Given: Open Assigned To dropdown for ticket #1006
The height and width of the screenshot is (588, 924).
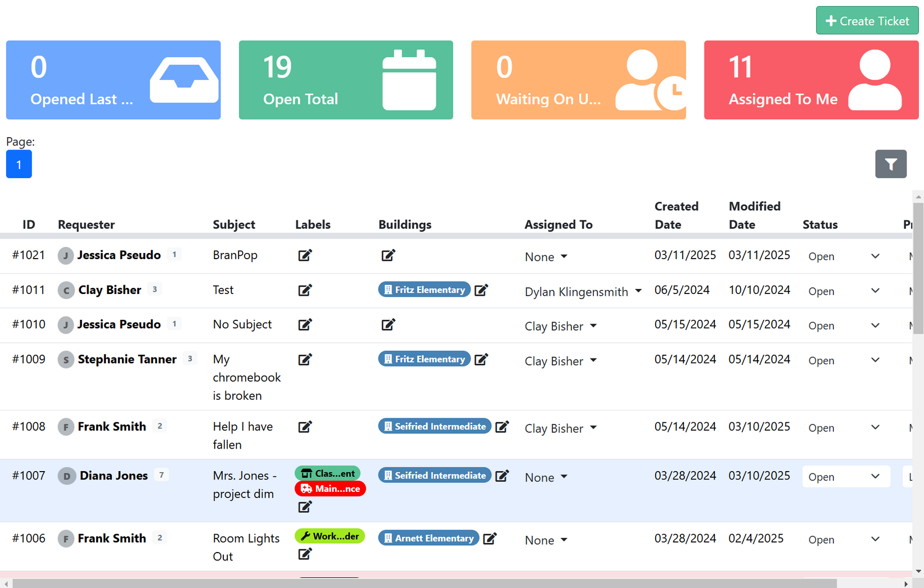Looking at the screenshot, I should click(546, 540).
